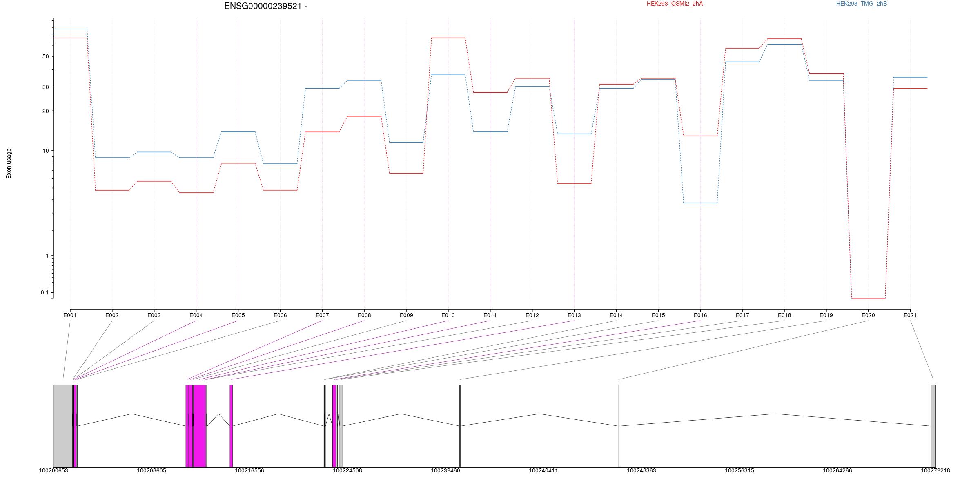
Task: Click y-axis tick value 30
Action: pyautogui.click(x=46, y=87)
